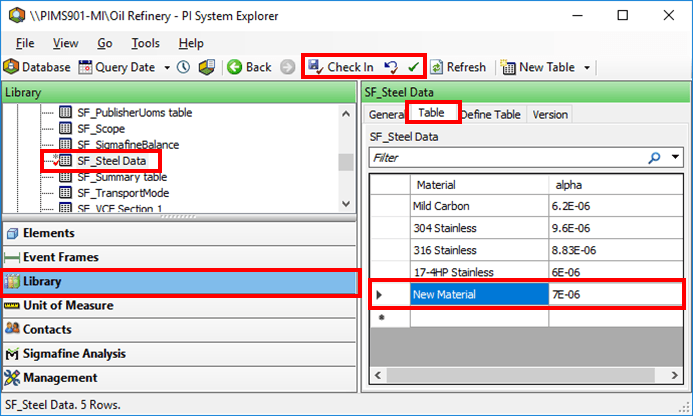The image size is (693, 416).
Task: Click the 6.2E-06 alpha value
Action: [x=571, y=206]
